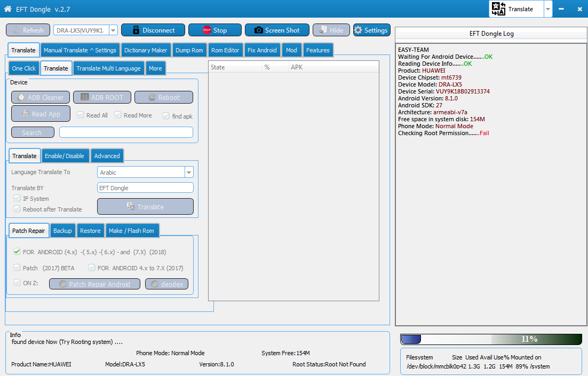Open the More sub-tab
The image size is (588, 376).
(x=155, y=68)
